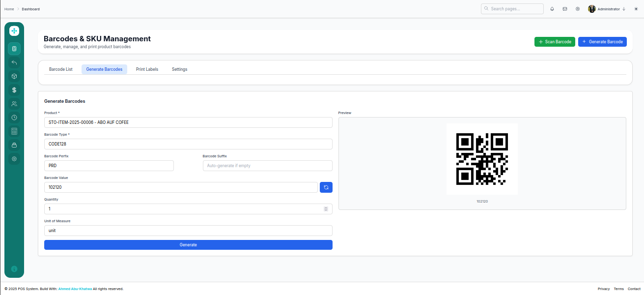This screenshot has width=644, height=295.
Task: Click the blue Generate Barcode header button
Action: click(x=602, y=42)
